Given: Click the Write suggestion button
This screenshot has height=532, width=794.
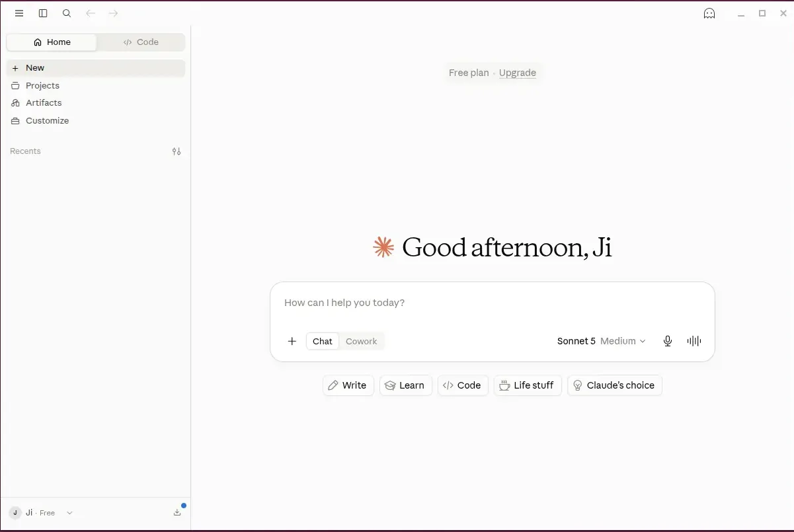Looking at the screenshot, I should pos(348,386).
